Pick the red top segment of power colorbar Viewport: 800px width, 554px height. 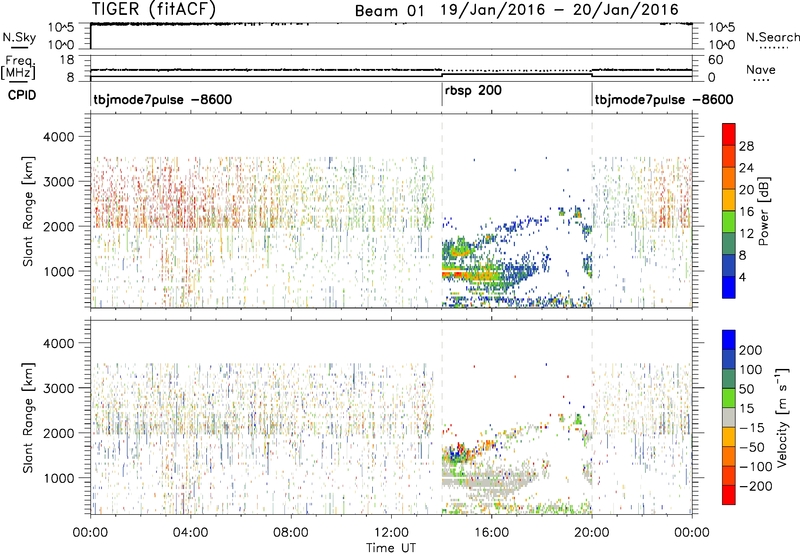click(729, 134)
